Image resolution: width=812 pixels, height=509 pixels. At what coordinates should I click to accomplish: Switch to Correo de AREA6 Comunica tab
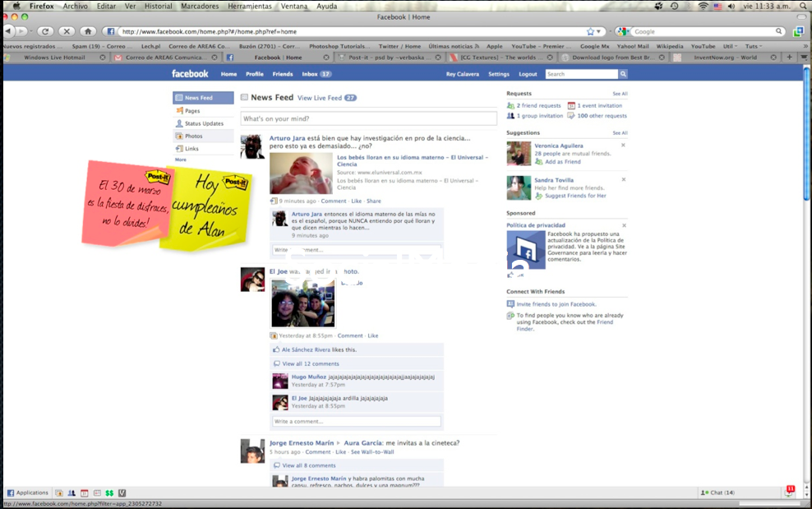(166, 58)
